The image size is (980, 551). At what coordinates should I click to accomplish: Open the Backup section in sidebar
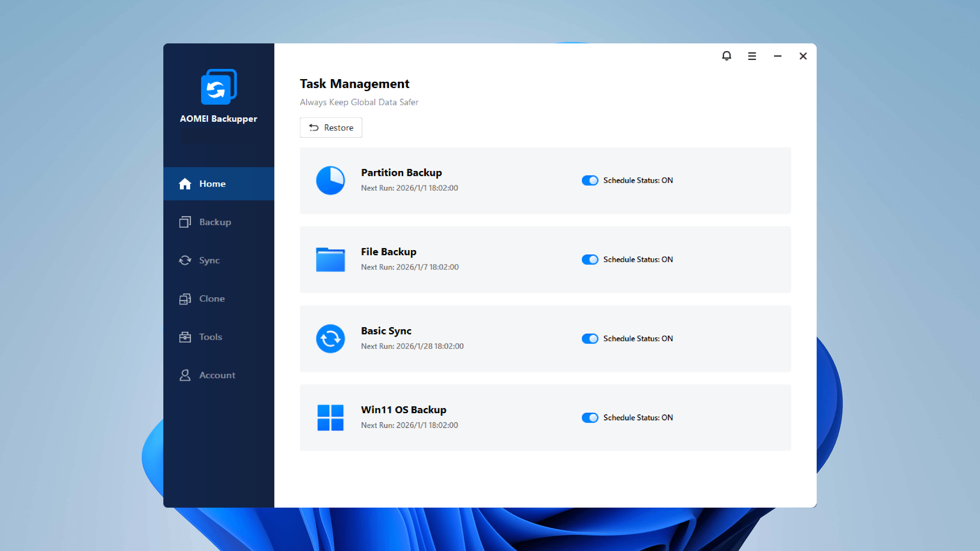pos(215,222)
